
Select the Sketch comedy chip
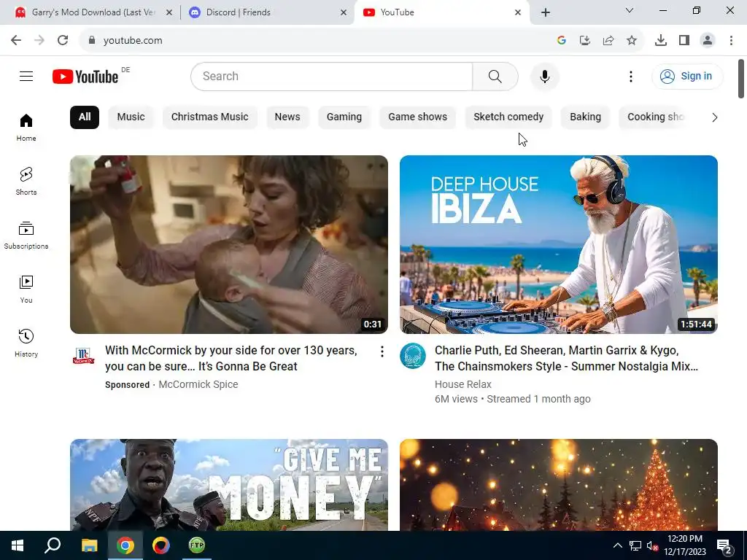[x=508, y=117]
